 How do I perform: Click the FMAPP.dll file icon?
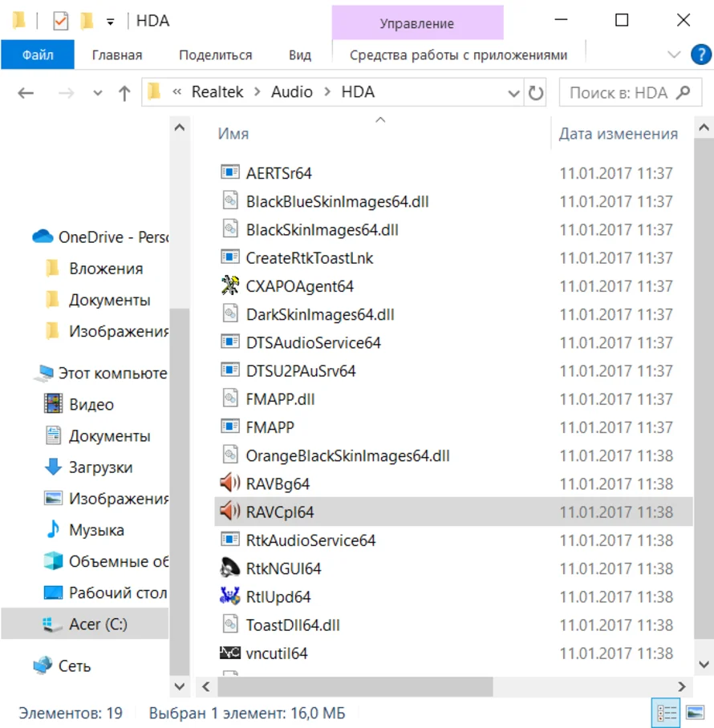(x=230, y=398)
